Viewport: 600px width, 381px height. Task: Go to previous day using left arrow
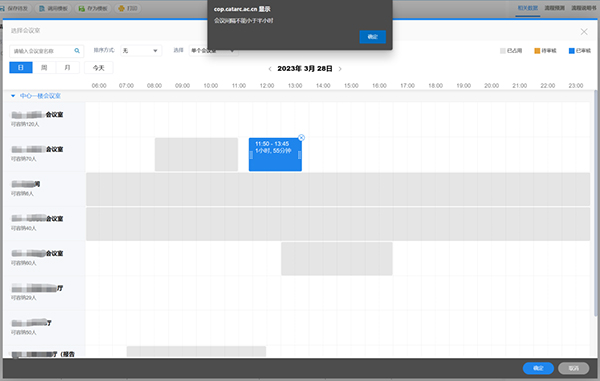pyautogui.click(x=270, y=69)
